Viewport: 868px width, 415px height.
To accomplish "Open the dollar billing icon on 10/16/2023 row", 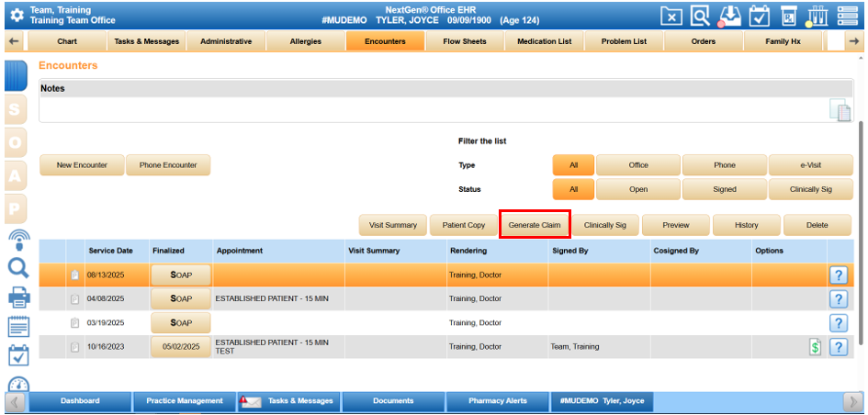I will (x=815, y=347).
